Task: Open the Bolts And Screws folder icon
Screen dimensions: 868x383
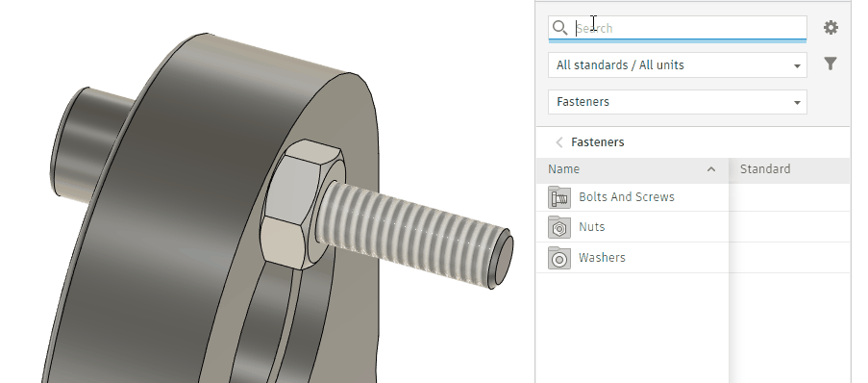Action: 559,197
